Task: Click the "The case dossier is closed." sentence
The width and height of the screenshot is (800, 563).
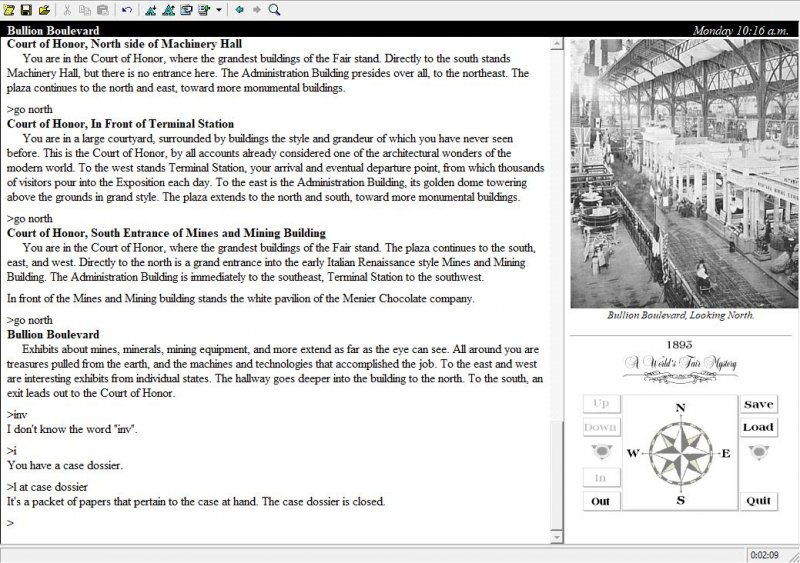Action: 323,502
